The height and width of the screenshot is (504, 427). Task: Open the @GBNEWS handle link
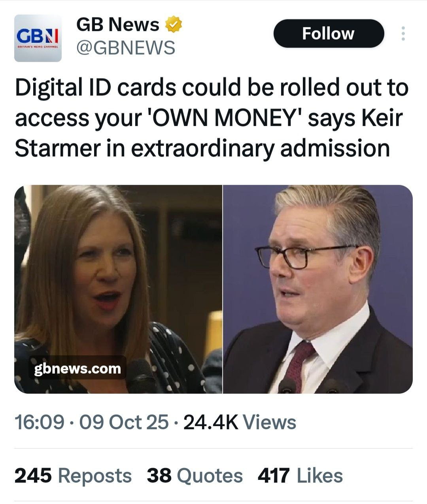pyautogui.click(x=125, y=47)
